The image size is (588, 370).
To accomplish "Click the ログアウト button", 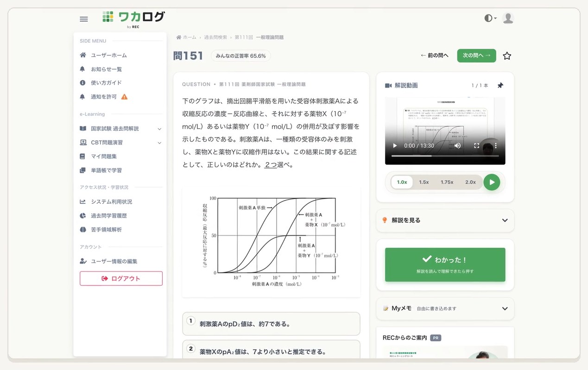I will [x=121, y=278].
